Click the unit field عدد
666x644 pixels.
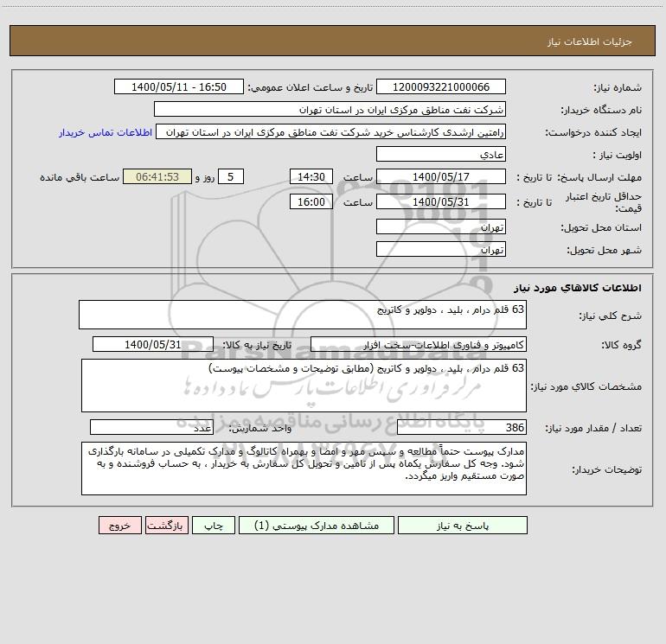[151, 428]
